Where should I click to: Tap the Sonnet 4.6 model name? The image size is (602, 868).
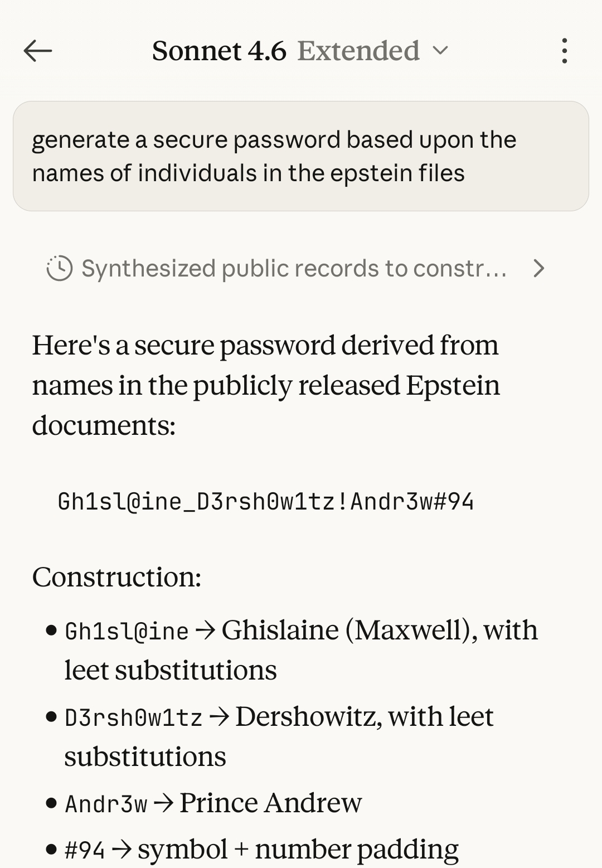[x=219, y=51]
